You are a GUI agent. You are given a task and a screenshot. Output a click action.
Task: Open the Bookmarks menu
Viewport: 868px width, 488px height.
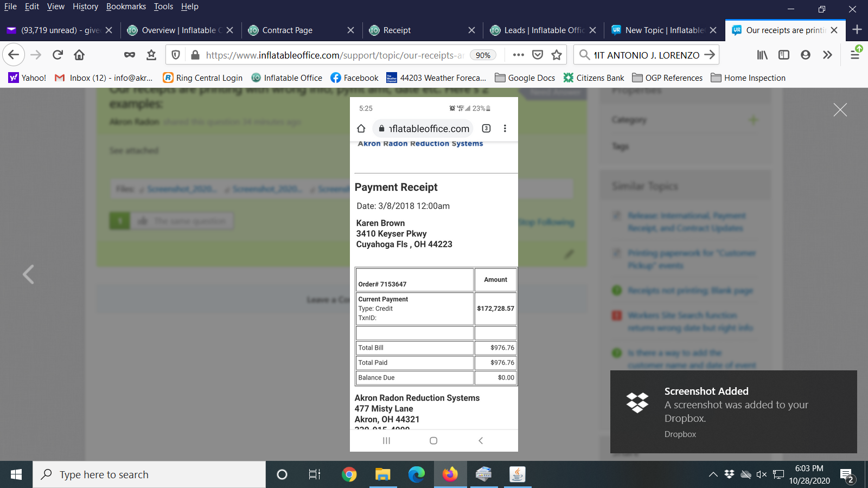point(126,7)
